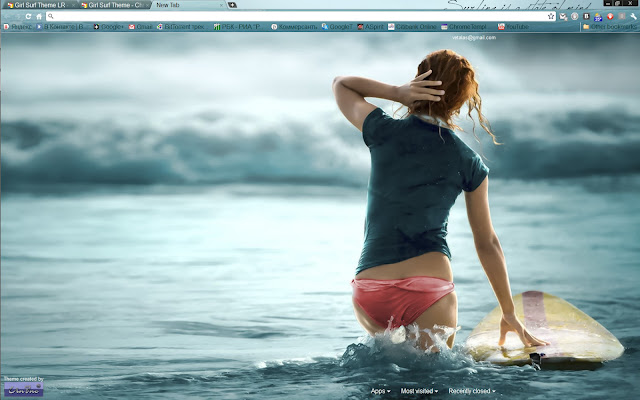The height and width of the screenshot is (400, 640).
Task: Expand the Other bookmarks folder
Action: [x=610, y=27]
